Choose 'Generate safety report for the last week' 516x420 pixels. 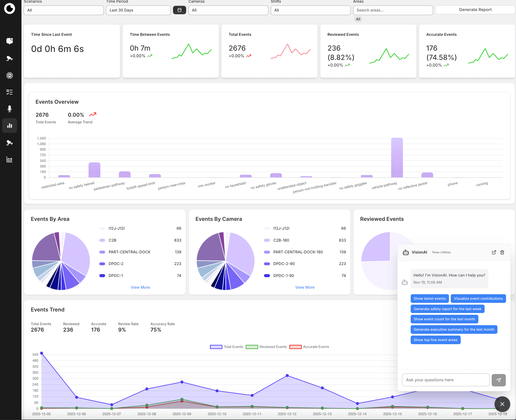tap(447, 309)
